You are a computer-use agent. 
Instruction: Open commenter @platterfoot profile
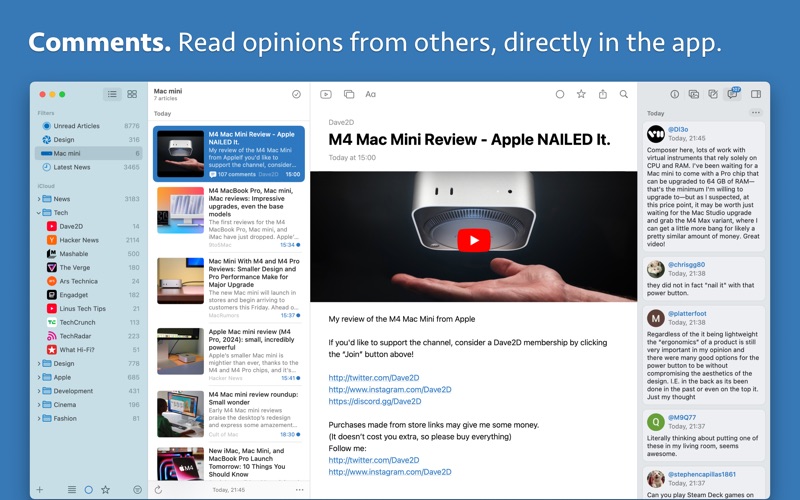(x=687, y=313)
